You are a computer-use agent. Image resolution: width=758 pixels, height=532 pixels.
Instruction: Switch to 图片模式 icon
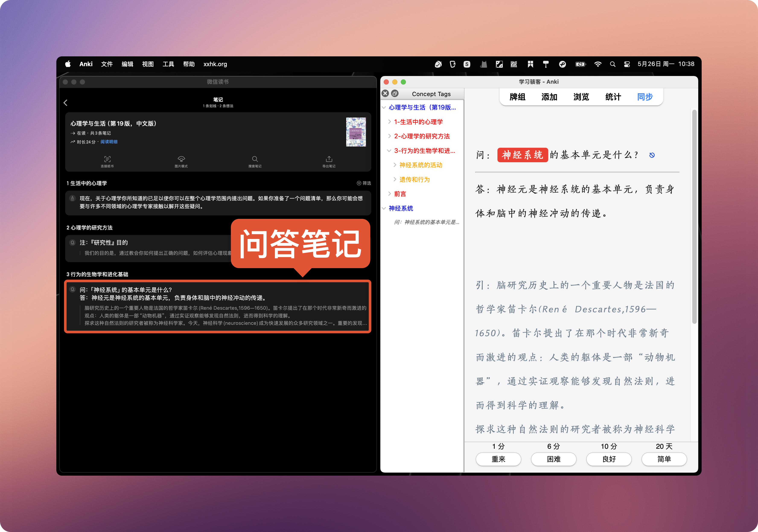pyautogui.click(x=181, y=159)
